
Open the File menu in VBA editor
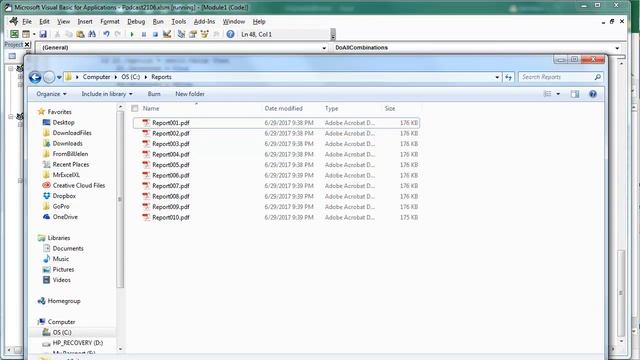(x=27, y=21)
